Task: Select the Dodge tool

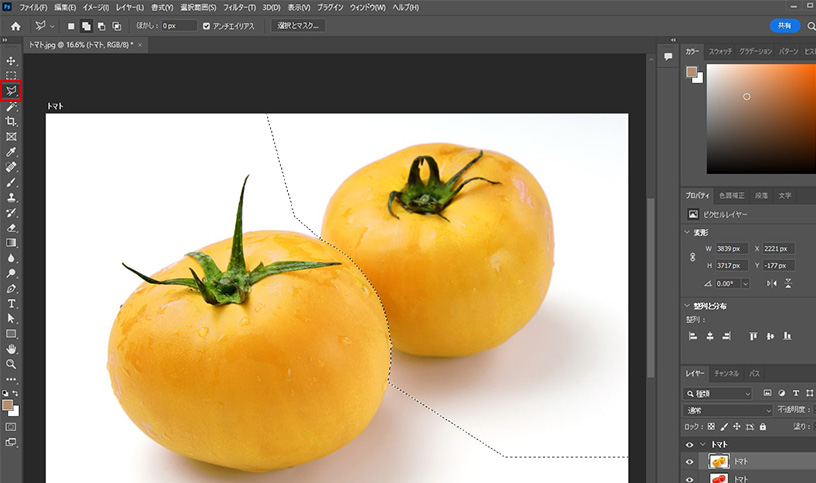Action: (11, 273)
